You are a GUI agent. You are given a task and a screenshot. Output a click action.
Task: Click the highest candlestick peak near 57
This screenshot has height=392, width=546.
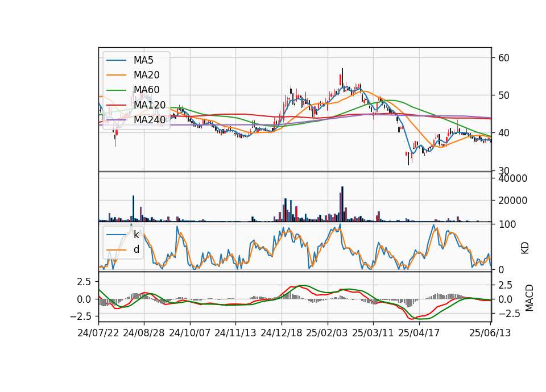(342, 78)
